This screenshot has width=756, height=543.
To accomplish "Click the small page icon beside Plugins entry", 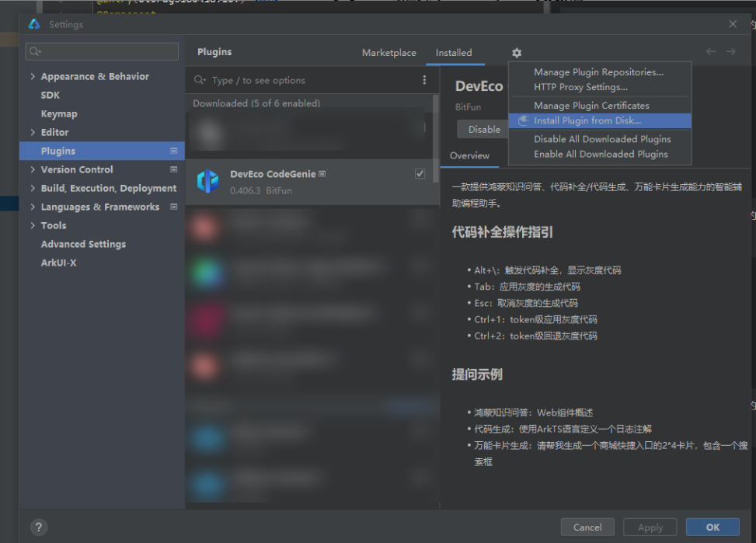I will 175,151.
